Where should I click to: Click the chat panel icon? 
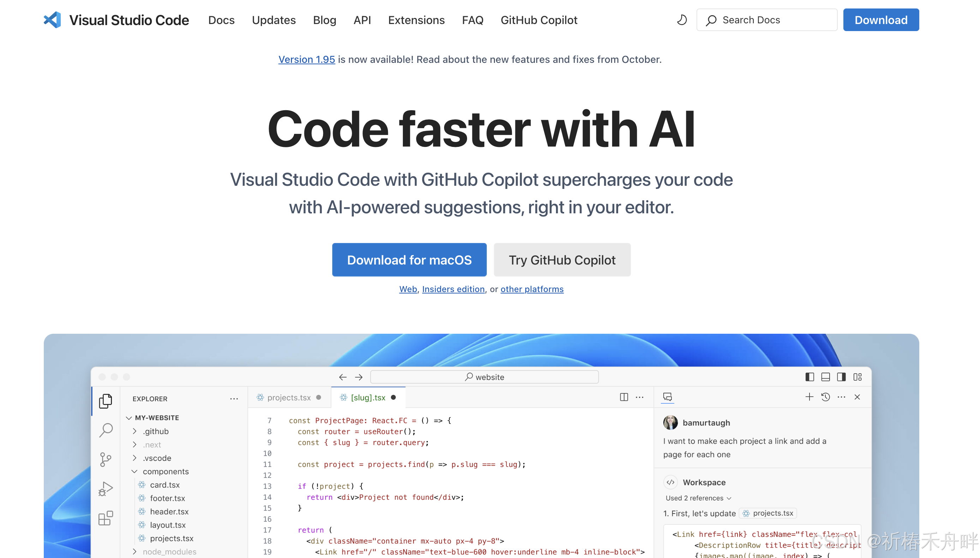pyautogui.click(x=668, y=397)
